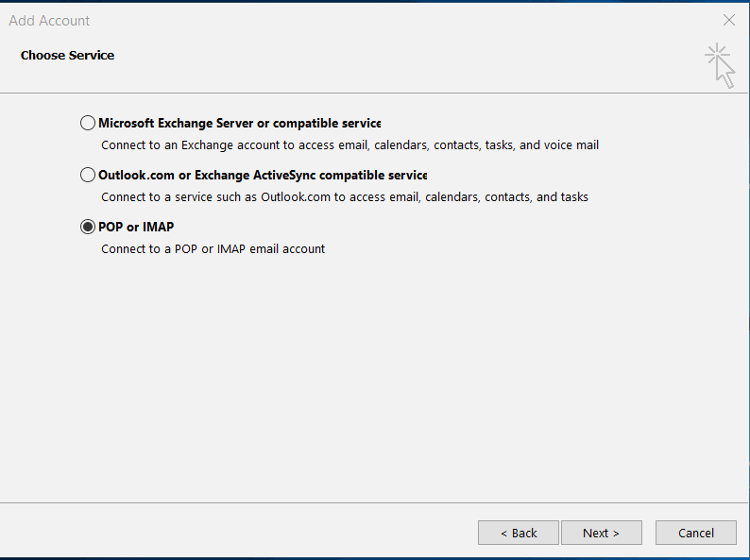750x560 pixels.
Task: Click the word 'IMAP' in the bold option label
Action: pos(159,227)
